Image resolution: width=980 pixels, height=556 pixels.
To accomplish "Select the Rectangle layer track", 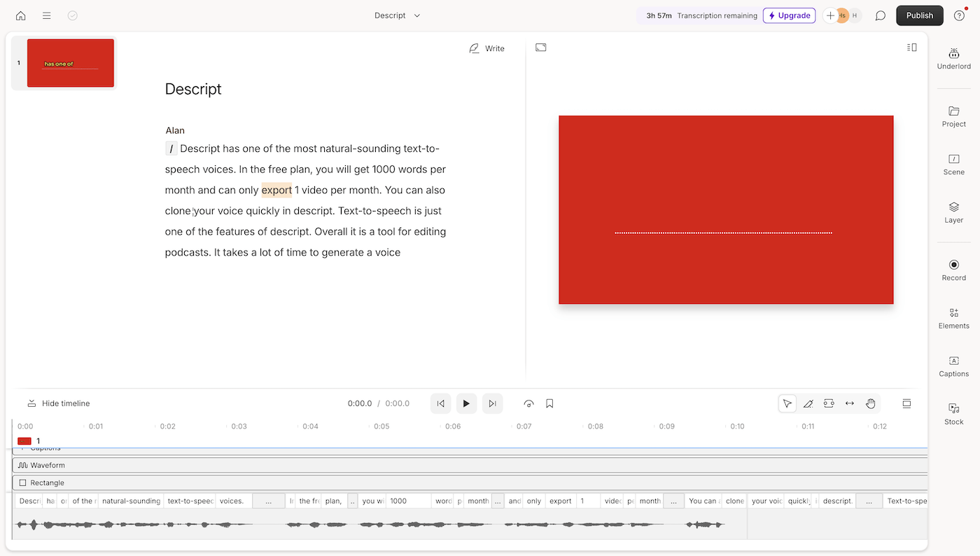I will click(470, 482).
